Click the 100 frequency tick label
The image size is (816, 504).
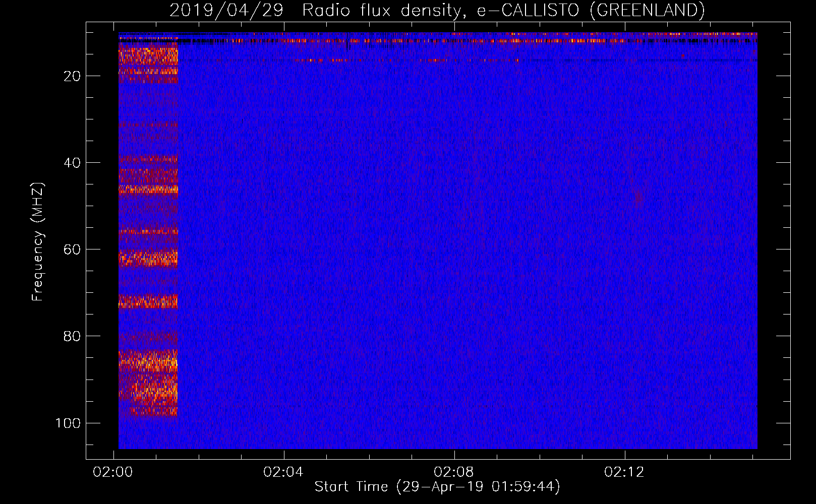click(68, 423)
